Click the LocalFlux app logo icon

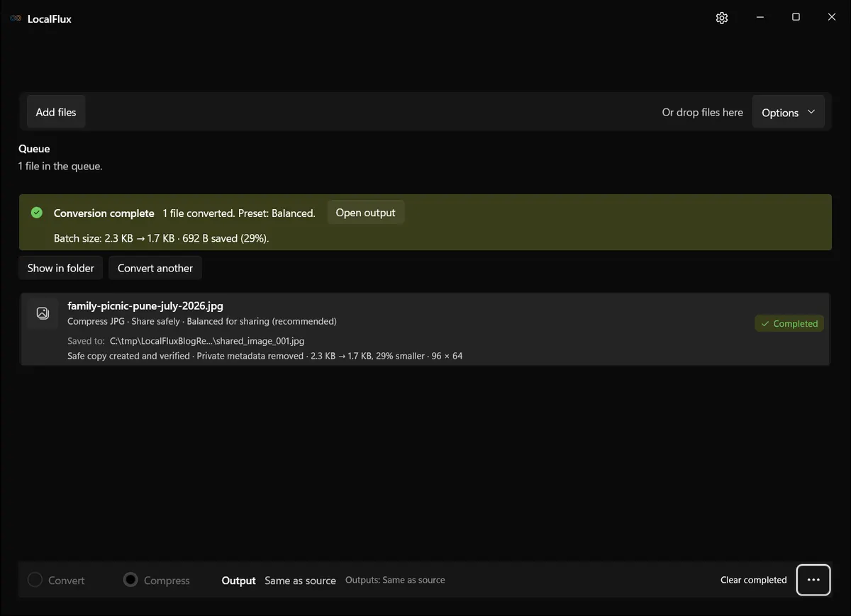pos(16,18)
